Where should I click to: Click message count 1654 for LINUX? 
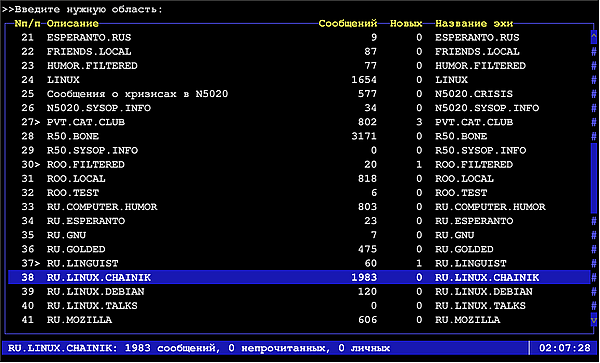pos(364,80)
